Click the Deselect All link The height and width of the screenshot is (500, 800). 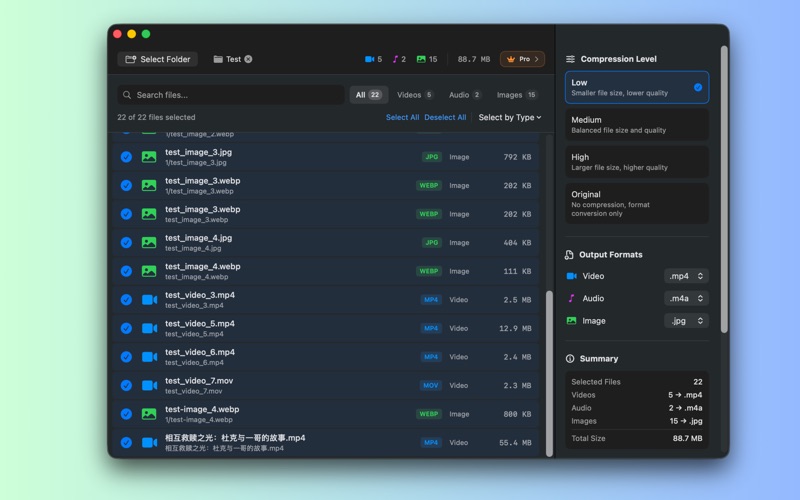coord(445,117)
